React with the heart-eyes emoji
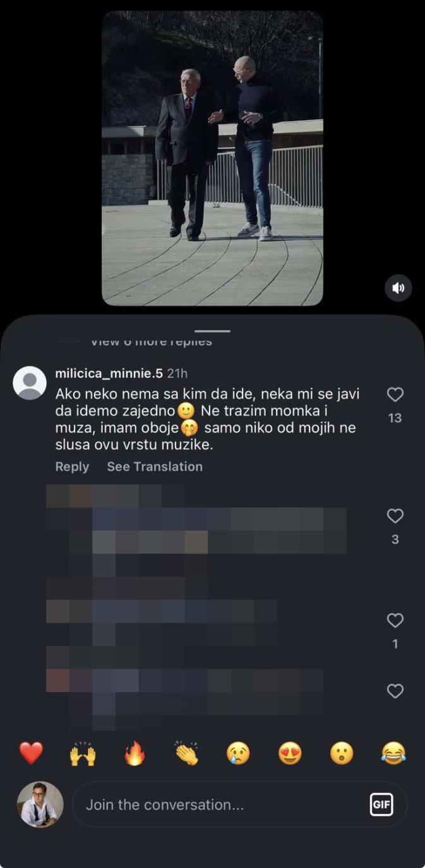This screenshot has height=868, width=425. 290,753
